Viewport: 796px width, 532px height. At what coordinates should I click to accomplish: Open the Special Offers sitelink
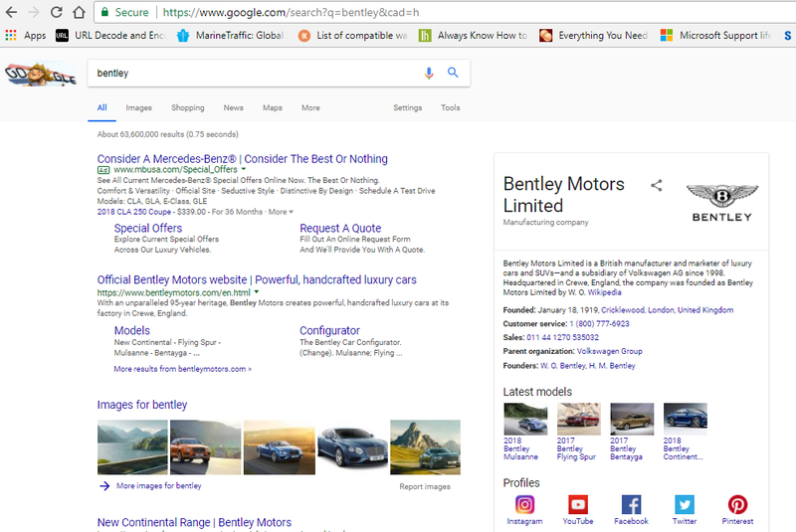coord(147,228)
